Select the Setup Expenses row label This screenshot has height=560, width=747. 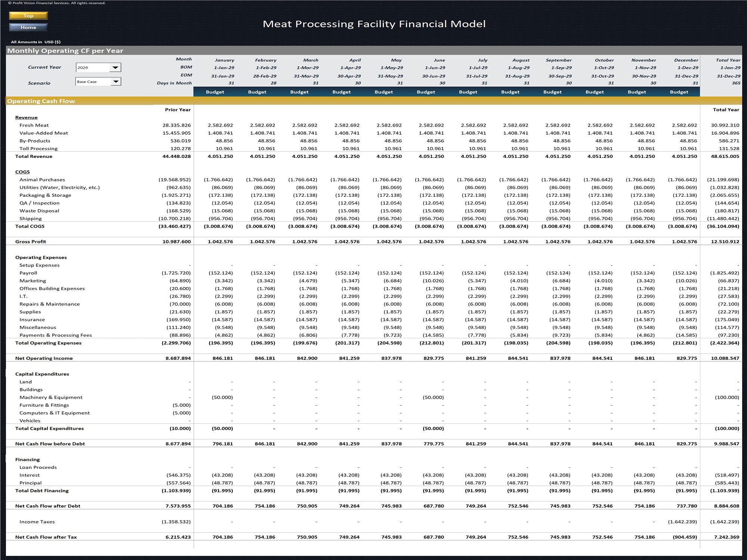click(x=40, y=265)
